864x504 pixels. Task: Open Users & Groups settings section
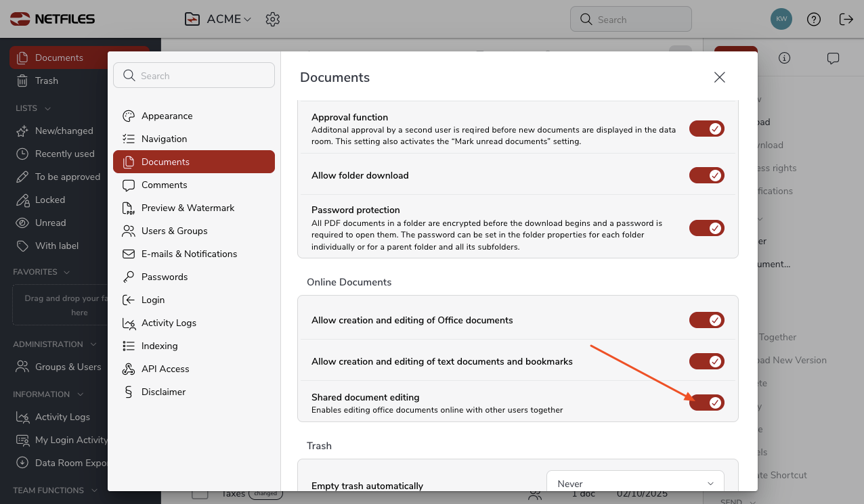pos(174,231)
